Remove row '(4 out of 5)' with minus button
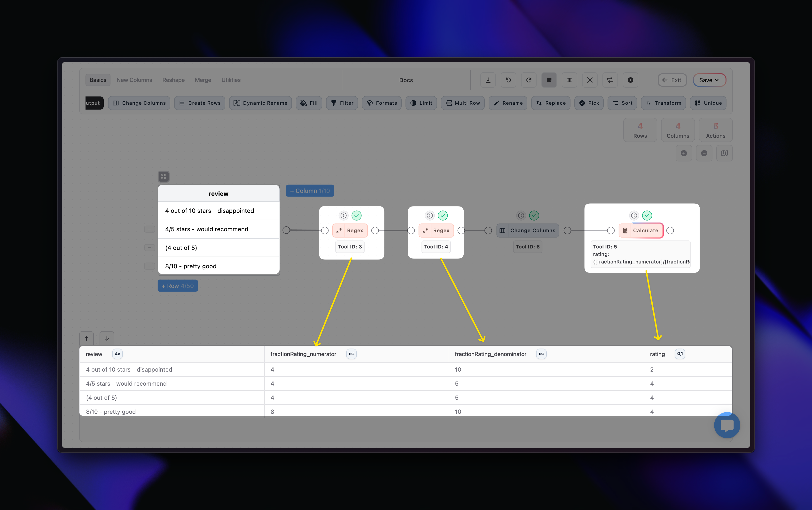Screen dimensions: 812x510 pos(149,247)
